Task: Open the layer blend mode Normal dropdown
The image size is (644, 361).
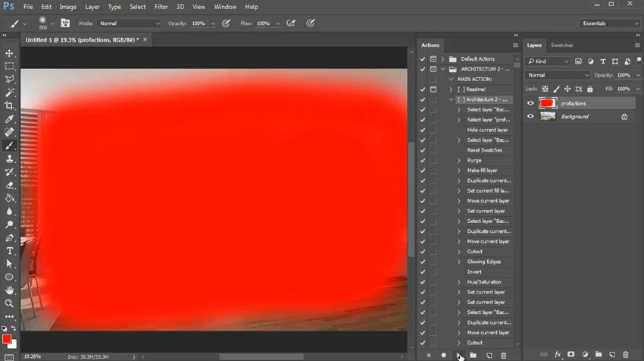Action: coord(558,75)
